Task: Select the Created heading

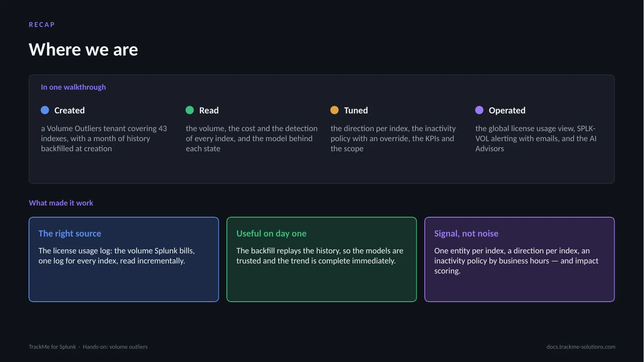Action: tap(70, 110)
